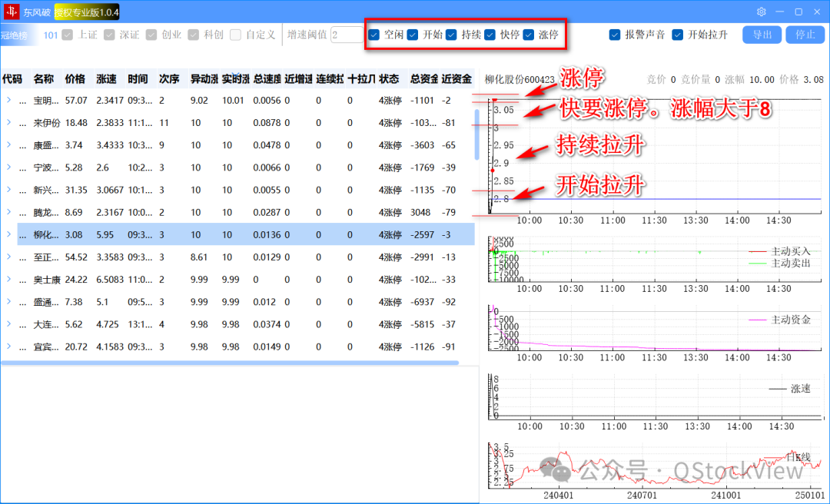830x504 pixels.
Task: Click the 涨速 value 6.5083
Action: 110,280
